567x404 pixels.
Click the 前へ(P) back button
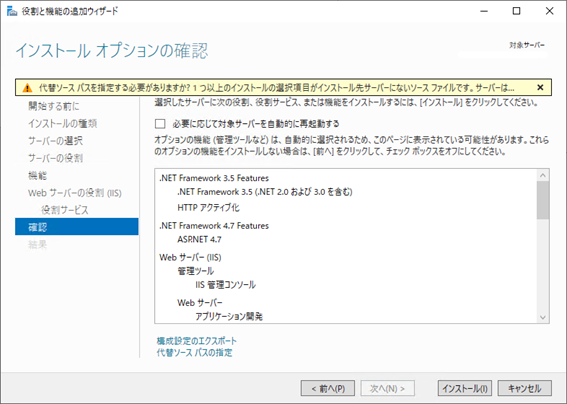point(328,388)
